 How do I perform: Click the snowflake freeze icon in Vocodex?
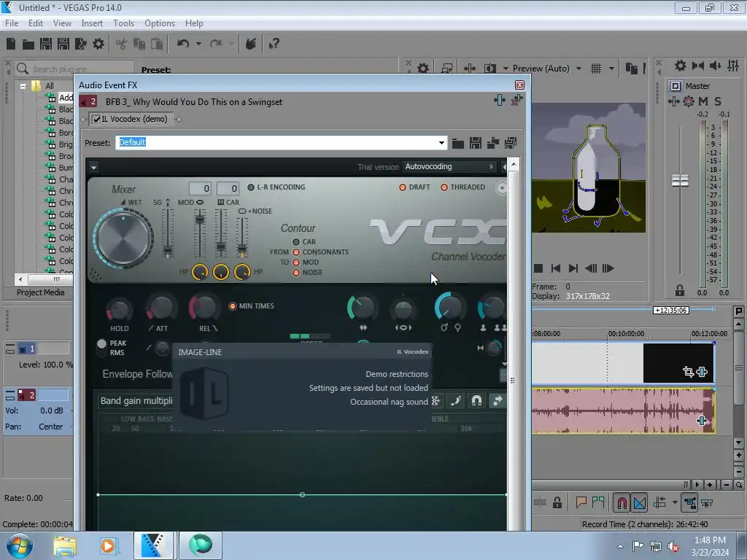[435, 401]
